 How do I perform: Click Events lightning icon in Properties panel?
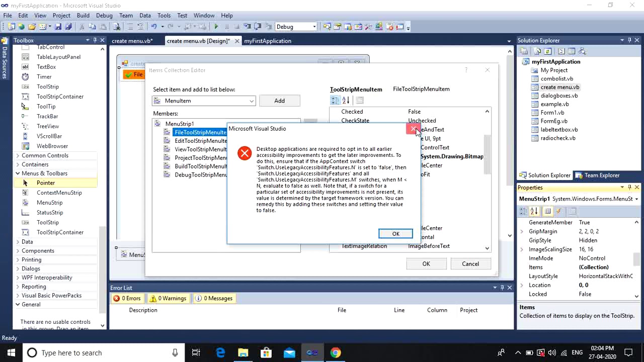(558, 211)
